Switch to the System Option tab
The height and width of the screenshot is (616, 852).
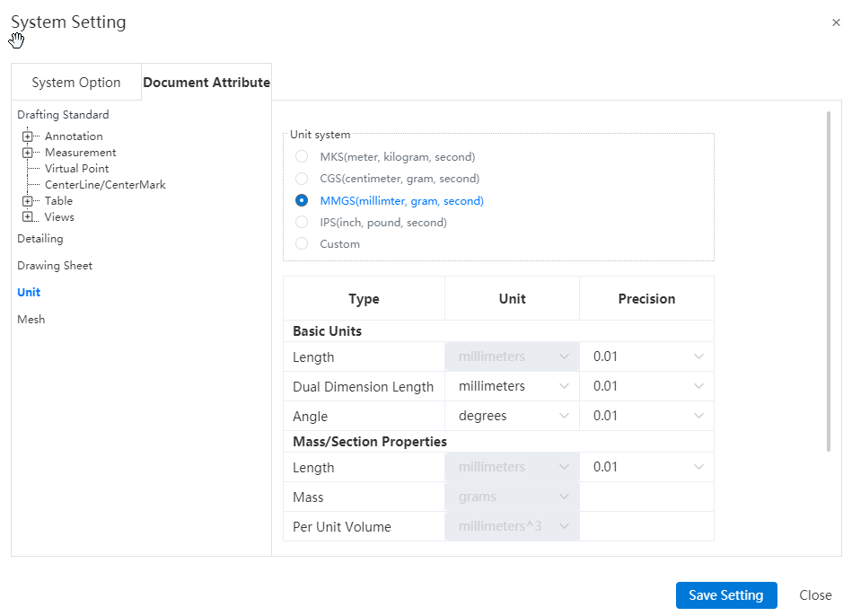tap(76, 82)
